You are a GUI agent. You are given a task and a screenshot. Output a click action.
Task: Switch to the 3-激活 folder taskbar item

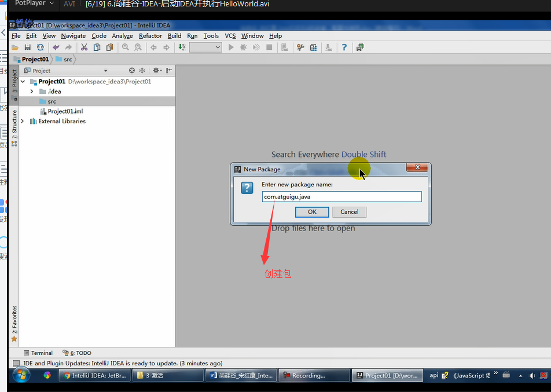pos(168,375)
